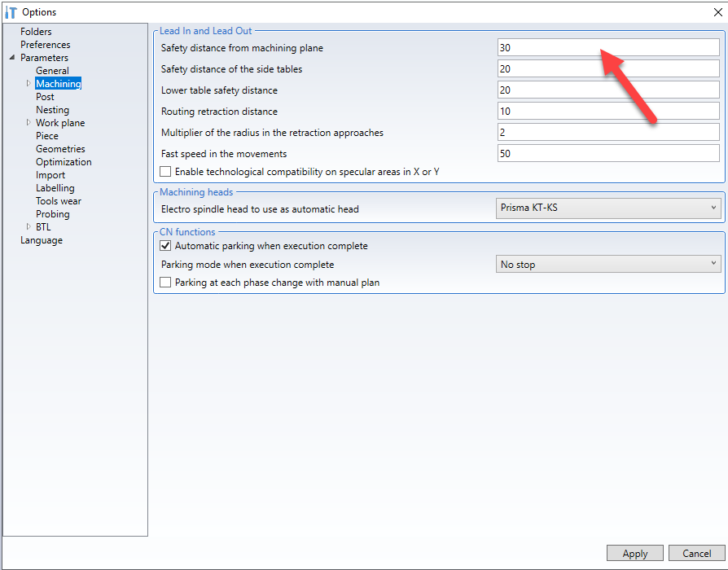Open the Labelling parameters page
The width and height of the screenshot is (728, 570).
[x=55, y=188]
